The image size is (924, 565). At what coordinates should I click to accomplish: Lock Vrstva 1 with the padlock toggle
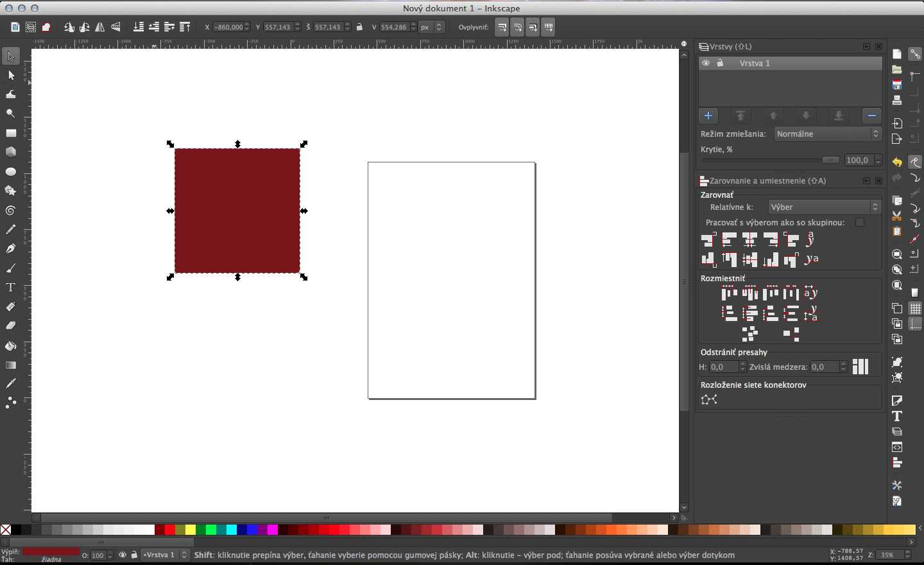720,63
